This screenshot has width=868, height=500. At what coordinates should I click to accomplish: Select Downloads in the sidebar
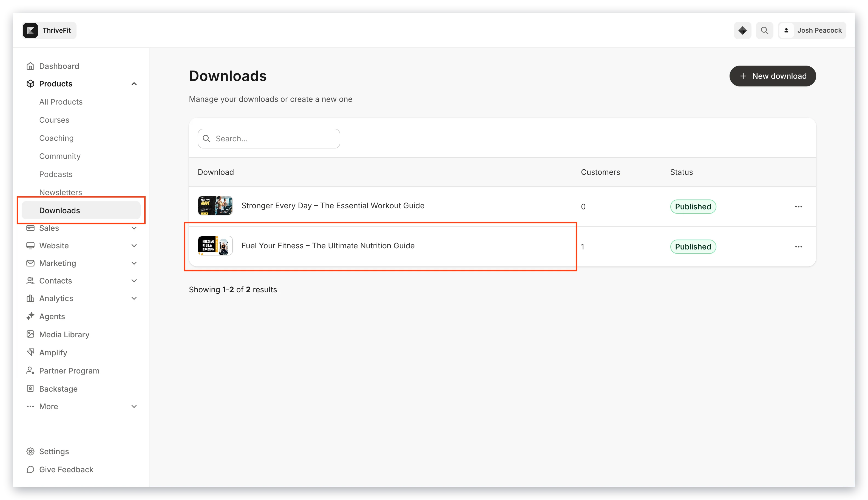coord(81,210)
